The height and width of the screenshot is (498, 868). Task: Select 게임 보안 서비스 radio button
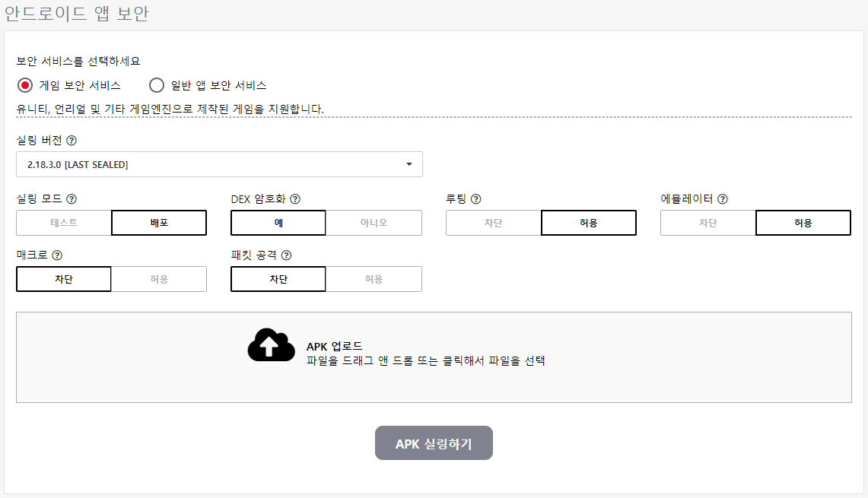click(x=25, y=85)
